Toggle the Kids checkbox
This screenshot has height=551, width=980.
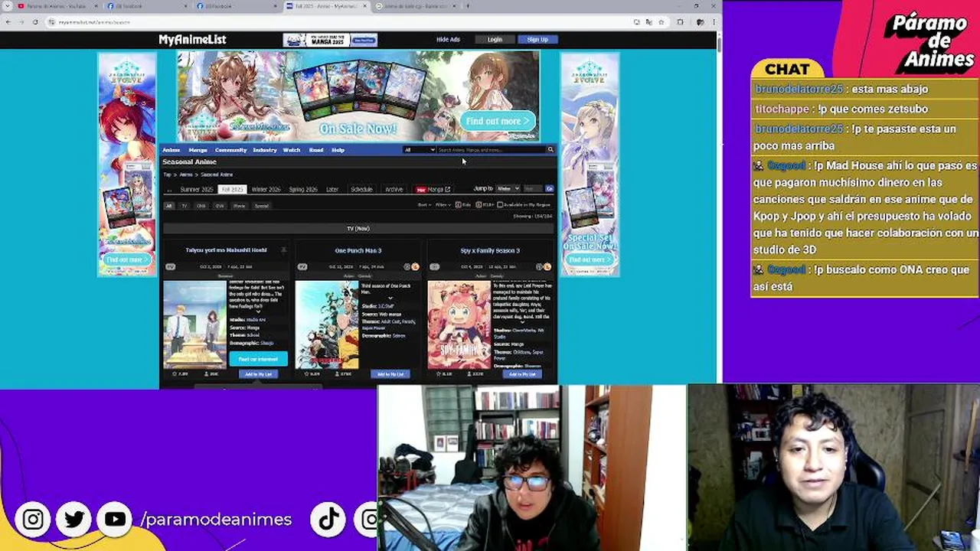pos(459,205)
